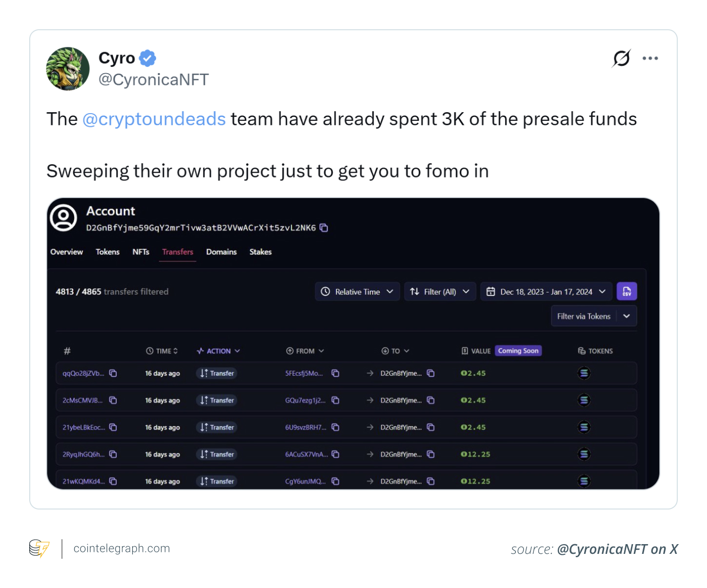The height and width of the screenshot is (588, 707).
Task: Switch to the Overview tab
Action: click(x=66, y=252)
